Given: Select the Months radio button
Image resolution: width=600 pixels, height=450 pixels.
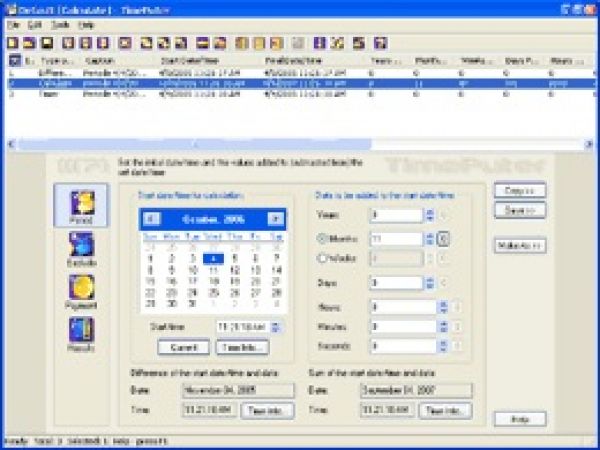Looking at the screenshot, I should pyautogui.click(x=322, y=239).
